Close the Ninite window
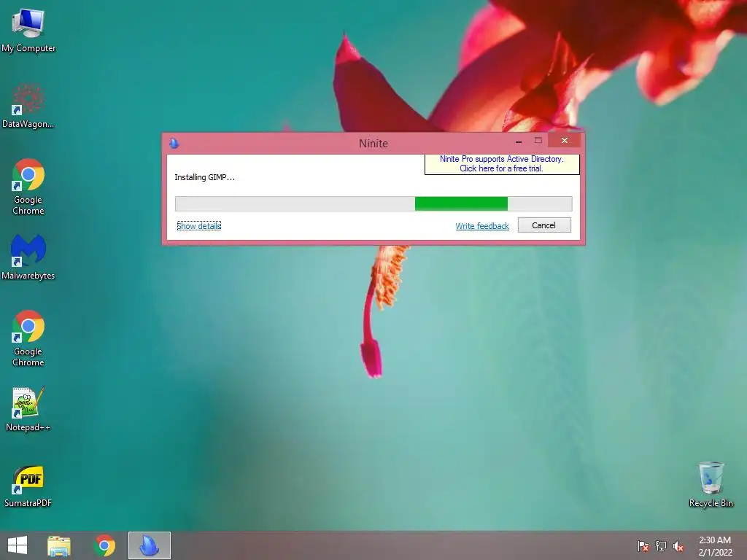This screenshot has height=560, width=747. [x=565, y=141]
